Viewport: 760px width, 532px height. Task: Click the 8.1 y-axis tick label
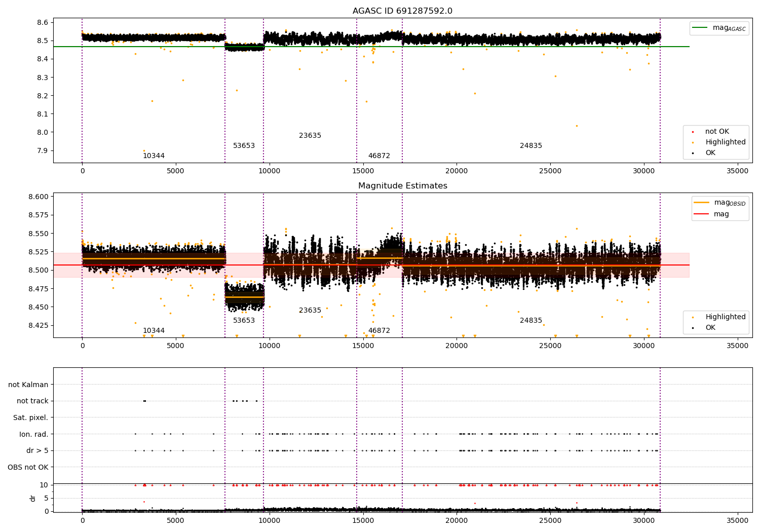[x=43, y=114]
